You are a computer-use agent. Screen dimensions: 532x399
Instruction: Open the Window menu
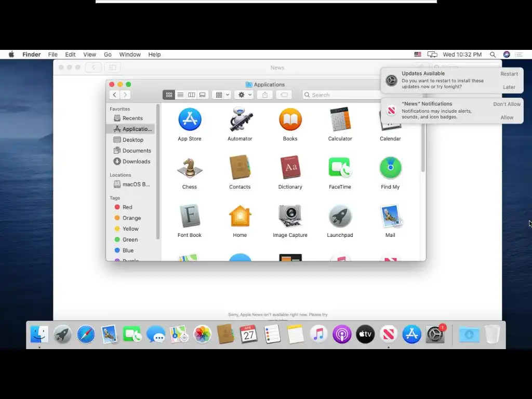point(130,55)
